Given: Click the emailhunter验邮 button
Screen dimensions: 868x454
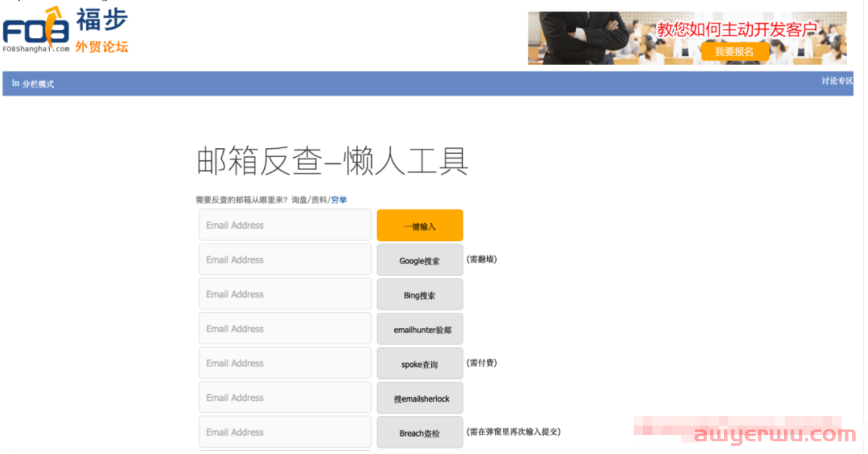Looking at the screenshot, I should pos(420,329).
